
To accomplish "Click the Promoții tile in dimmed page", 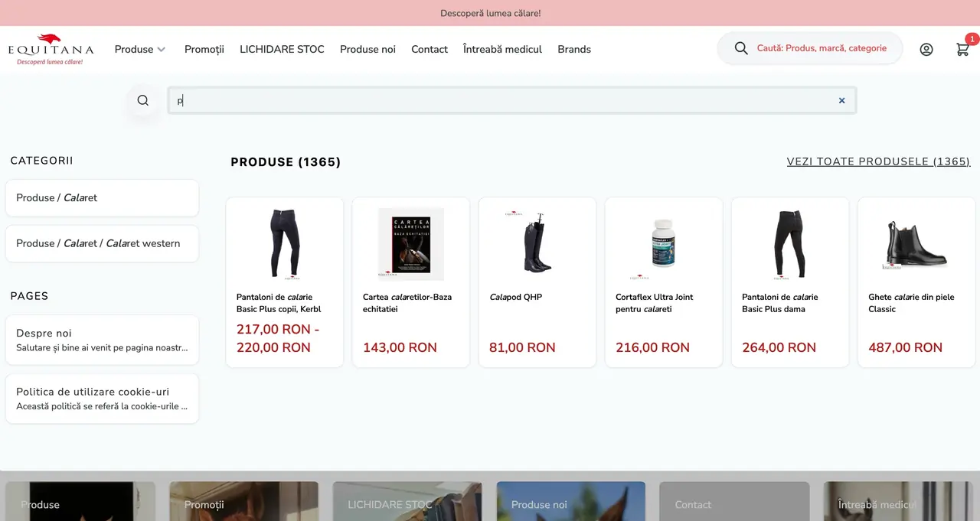I will coord(243,501).
